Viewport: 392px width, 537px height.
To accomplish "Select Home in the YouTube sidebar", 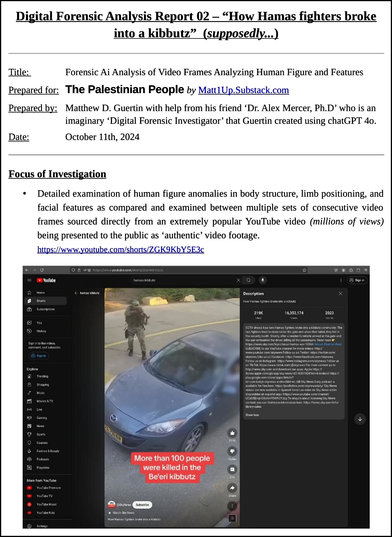I will (x=46, y=292).
